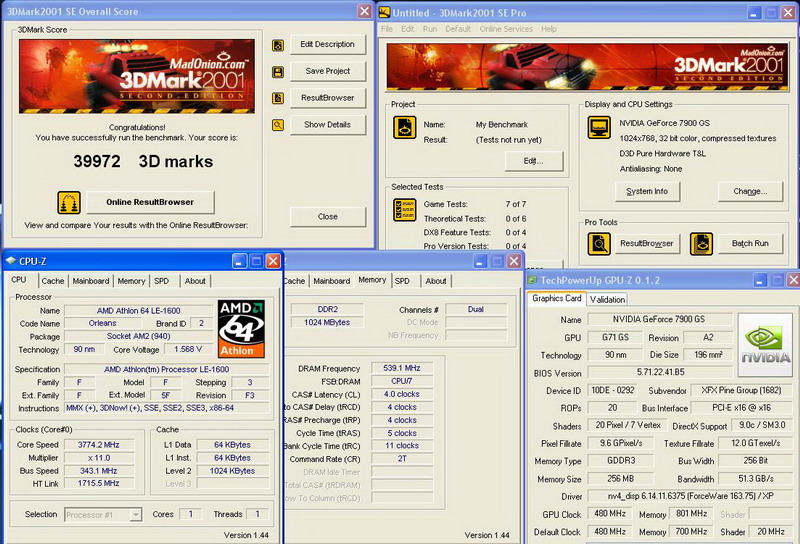This screenshot has height=544, width=800.
Task: Click the Core Voltage 1.568 V value
Action: point(187,350)
